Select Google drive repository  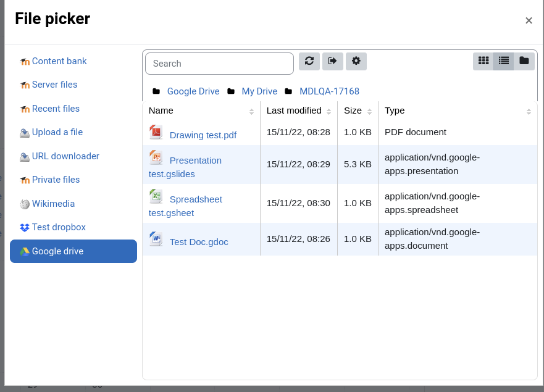tap(73, 251)
